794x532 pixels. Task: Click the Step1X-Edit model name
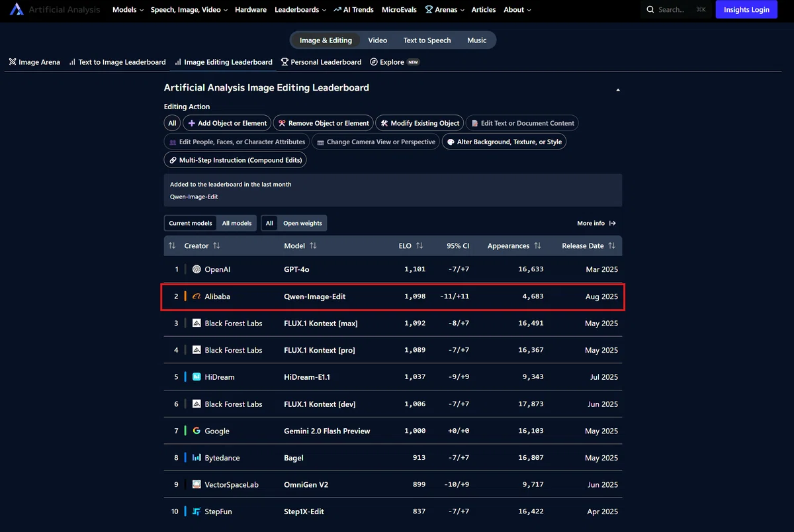(304, 511)
